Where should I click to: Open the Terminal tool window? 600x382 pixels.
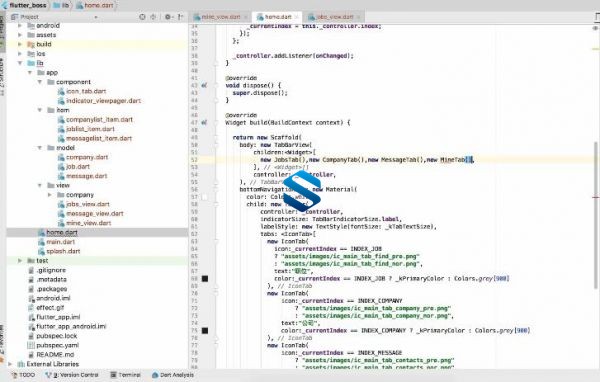pos(126,375)
